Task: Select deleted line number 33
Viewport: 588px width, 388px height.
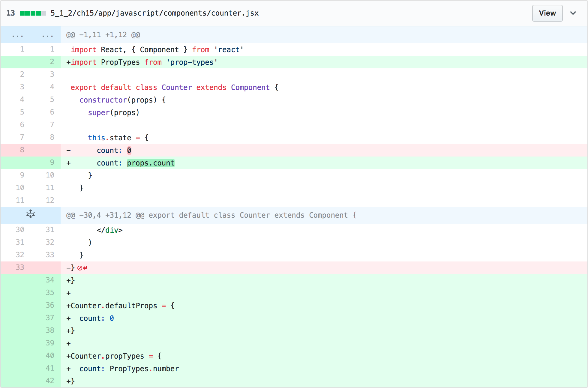Action: [20, 267]
